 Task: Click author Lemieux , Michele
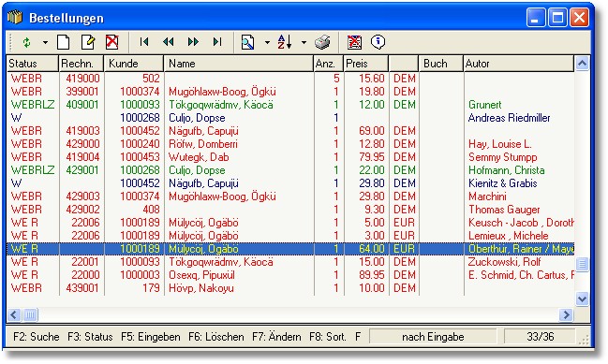coord(509,236)
